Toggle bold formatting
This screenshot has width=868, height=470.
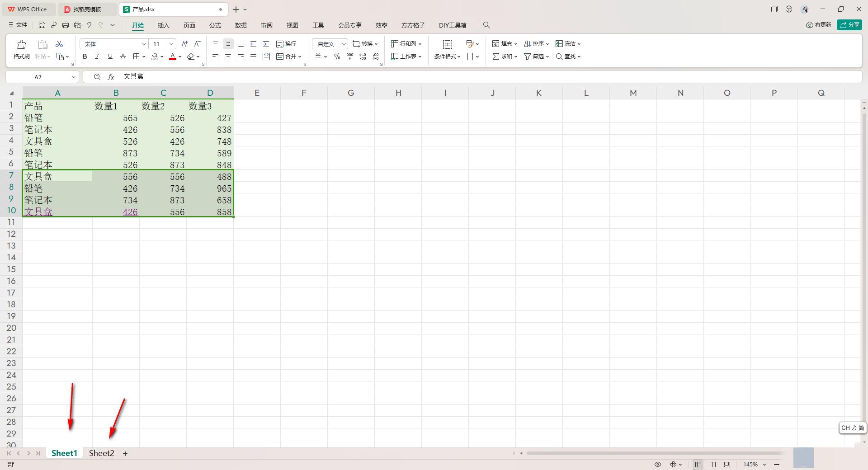point(85,56)
